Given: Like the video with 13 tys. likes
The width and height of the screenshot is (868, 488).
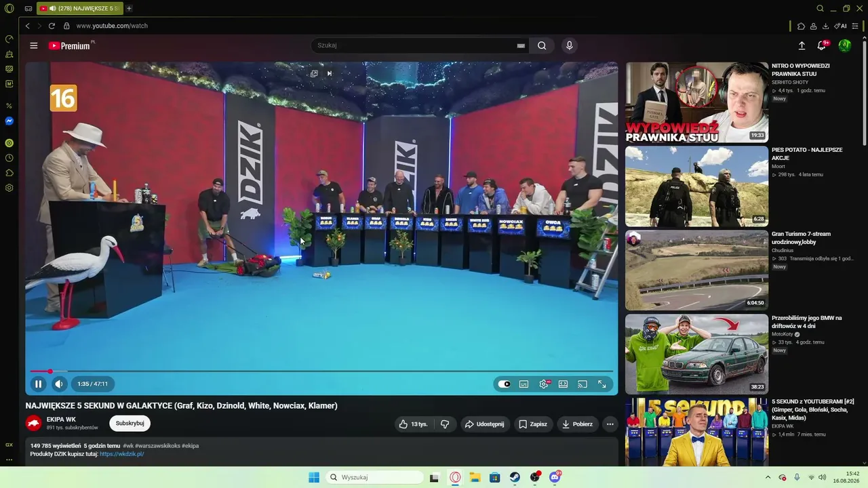Looking at the screenshot, I should pyautogui.click(x=413, y=424).
